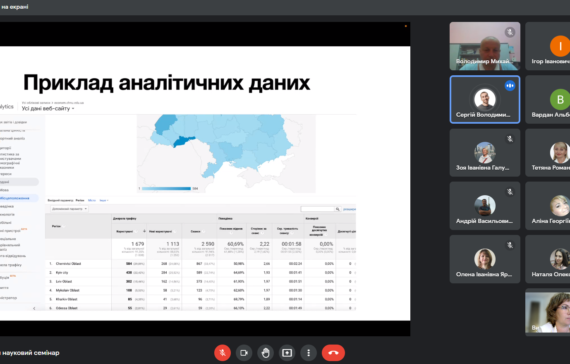Click muted mic icon on Андрій Васильови... tile
The image size is (570, 364).
pos(510,192)
